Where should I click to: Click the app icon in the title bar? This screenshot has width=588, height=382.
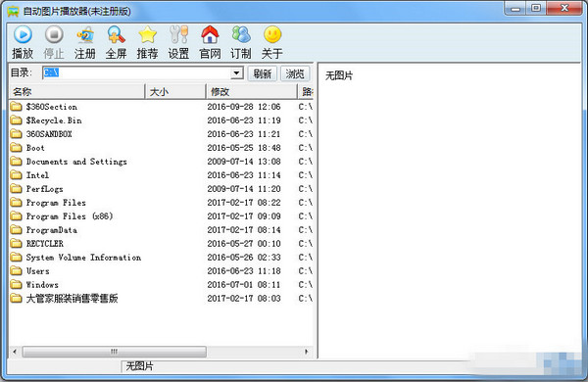click(x=13, y=11)
